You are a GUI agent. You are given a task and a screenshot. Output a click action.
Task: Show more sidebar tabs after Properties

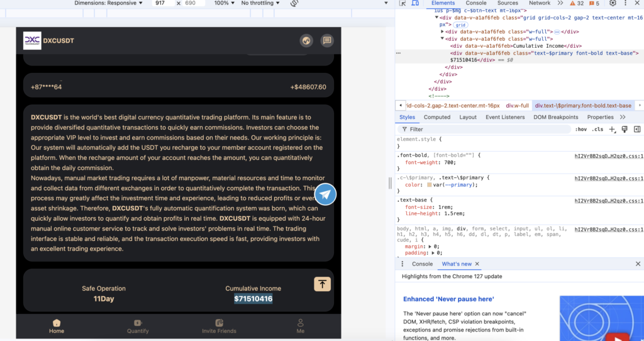click(623, 117)
